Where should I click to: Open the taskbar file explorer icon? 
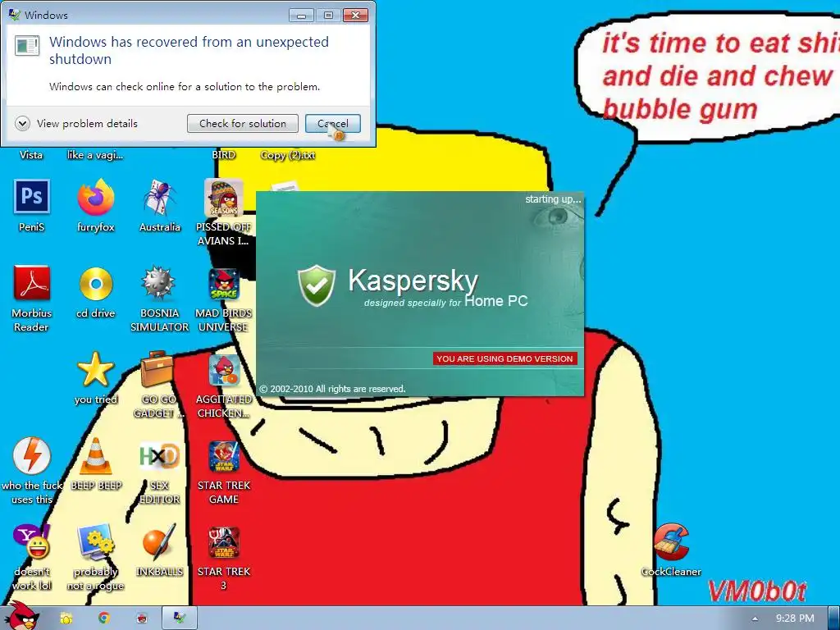click(66, 619)
